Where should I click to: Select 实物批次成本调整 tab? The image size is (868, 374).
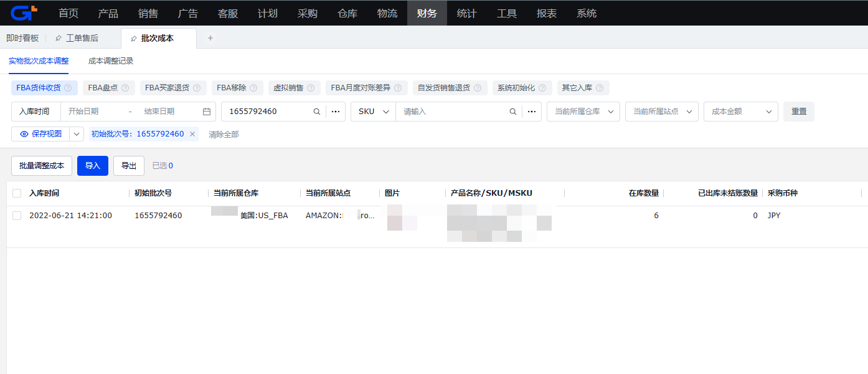(39, 61)
